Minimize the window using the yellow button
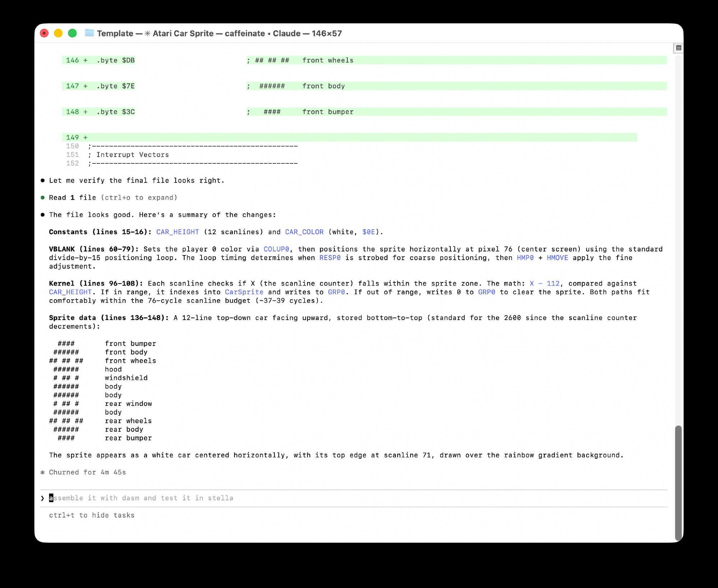Screen dimensions: 718x588 (58, 33)
